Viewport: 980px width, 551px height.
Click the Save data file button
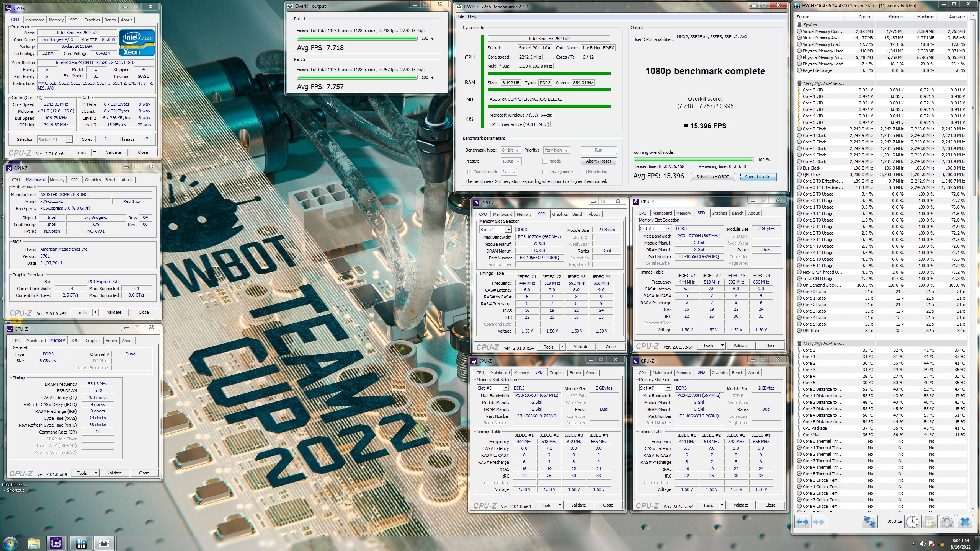click(758, 177)
